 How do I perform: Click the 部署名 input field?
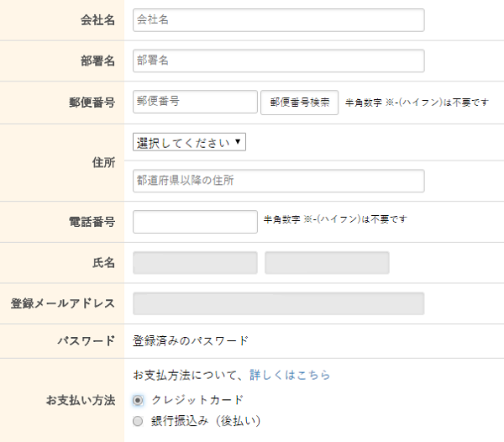click(278, 61)
